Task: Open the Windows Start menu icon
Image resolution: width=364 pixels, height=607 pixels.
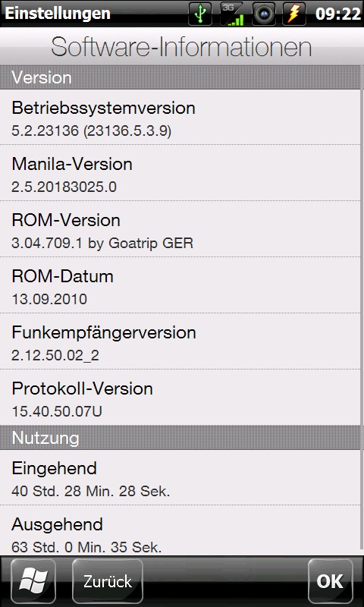Action: pyautogui.click(x=33, y=581)
